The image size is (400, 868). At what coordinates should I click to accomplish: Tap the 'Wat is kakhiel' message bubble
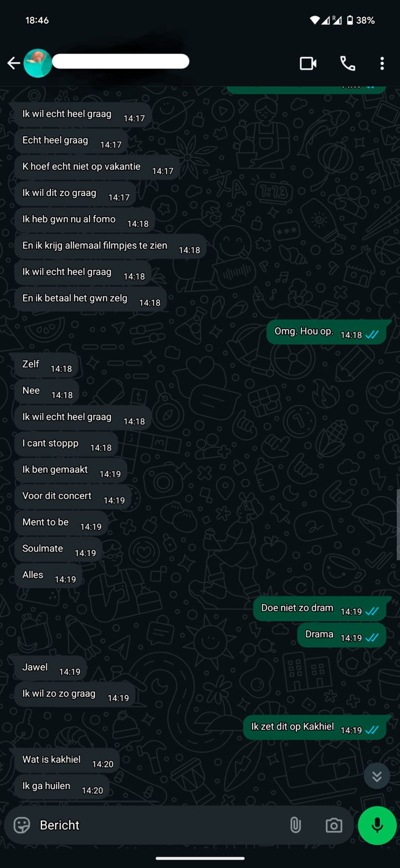67,761
